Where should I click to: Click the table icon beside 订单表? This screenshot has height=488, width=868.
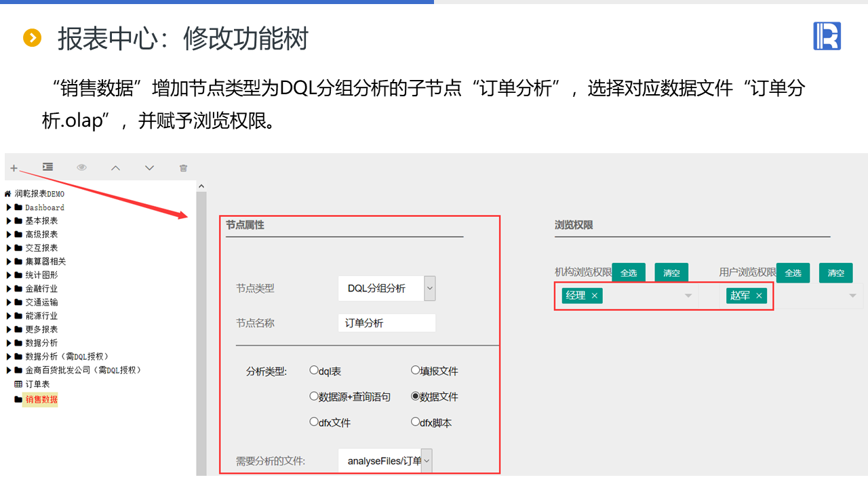coord(18,384)
